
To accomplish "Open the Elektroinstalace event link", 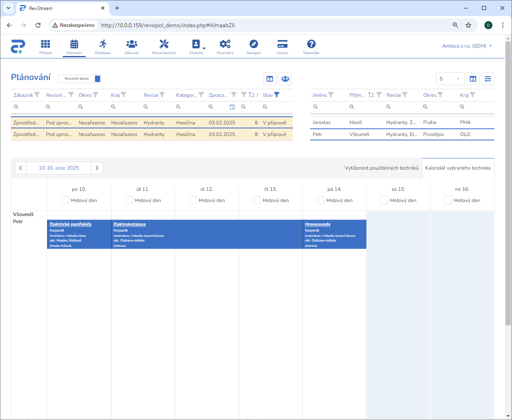I will click(x=130, y=224).
